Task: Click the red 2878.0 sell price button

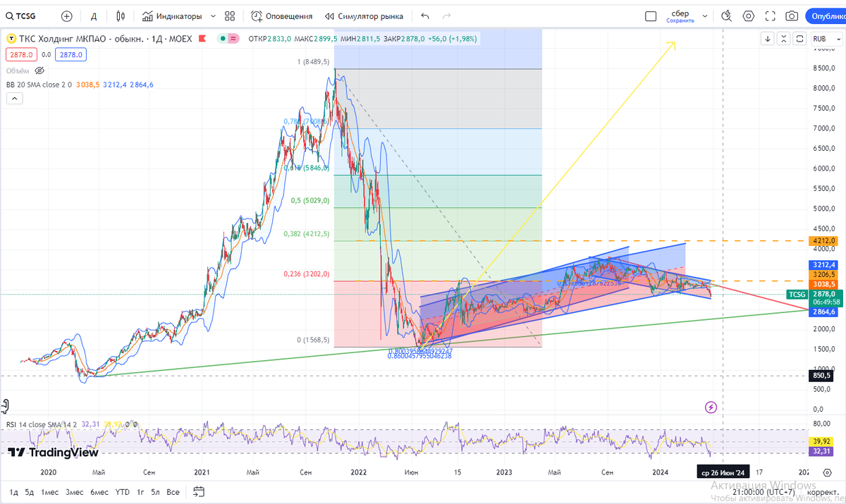Action: tap(20, 54)
